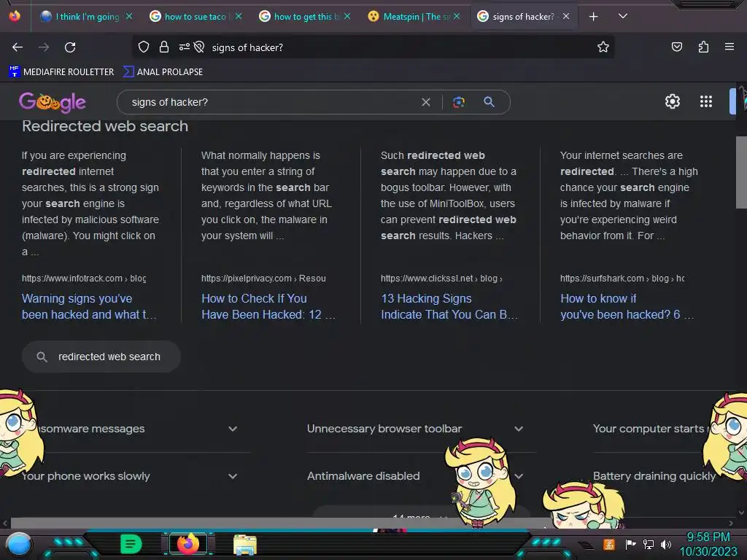Click the site security padlock icon
Image resolution: width=747 pixels, height=560 pixels.
tap(164, 47)
